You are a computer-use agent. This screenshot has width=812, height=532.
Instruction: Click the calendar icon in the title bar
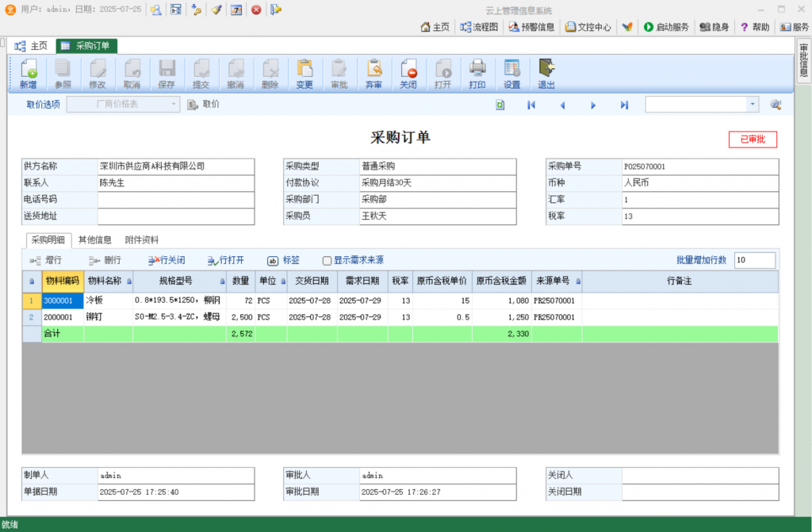[236, 10]
